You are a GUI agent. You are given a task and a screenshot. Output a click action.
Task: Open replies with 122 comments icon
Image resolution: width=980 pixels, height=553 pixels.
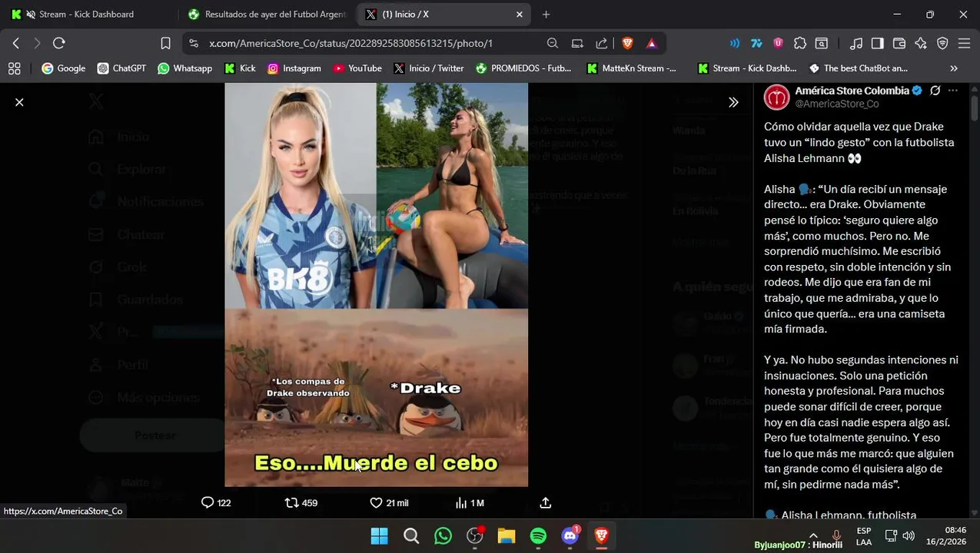click(216, 502)
